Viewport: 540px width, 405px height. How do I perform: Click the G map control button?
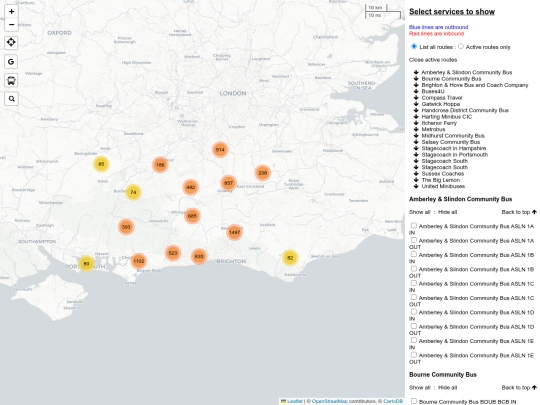(x=11, y=62)
